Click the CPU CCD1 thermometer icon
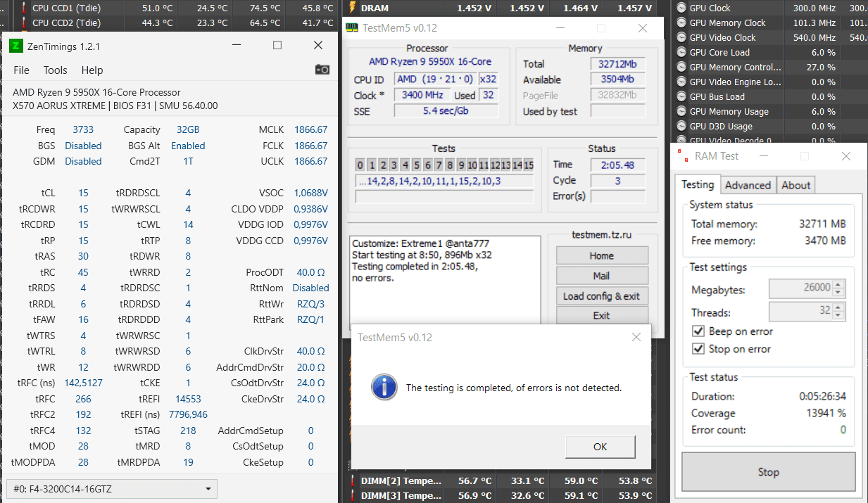The image size is (868, 503). [25, 8]
